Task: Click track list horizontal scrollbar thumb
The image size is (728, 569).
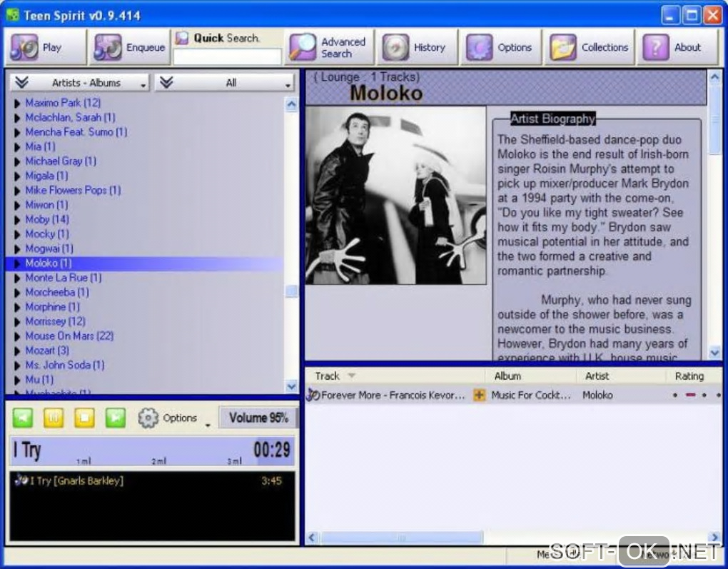Action: click(402, 538)
